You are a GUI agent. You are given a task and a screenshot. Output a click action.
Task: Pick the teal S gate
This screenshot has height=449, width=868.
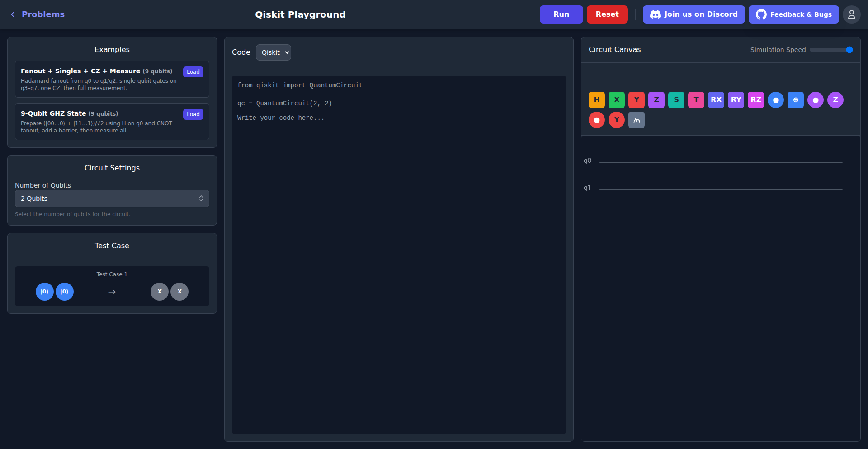tap(676, 100)
